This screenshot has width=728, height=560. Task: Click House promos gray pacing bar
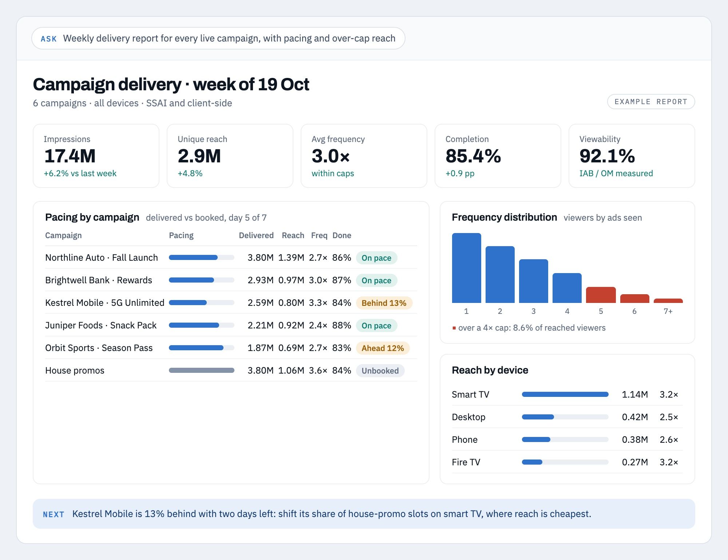point(202,370)
